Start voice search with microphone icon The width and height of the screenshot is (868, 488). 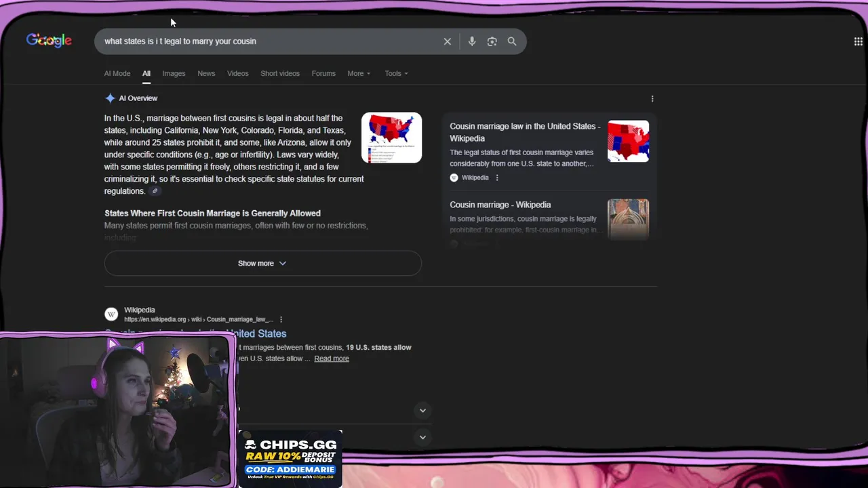(472, 41)
